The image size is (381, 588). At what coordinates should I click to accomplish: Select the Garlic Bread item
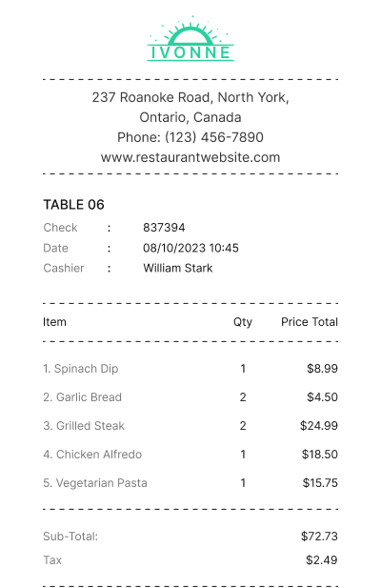click(x=83, y=397)
